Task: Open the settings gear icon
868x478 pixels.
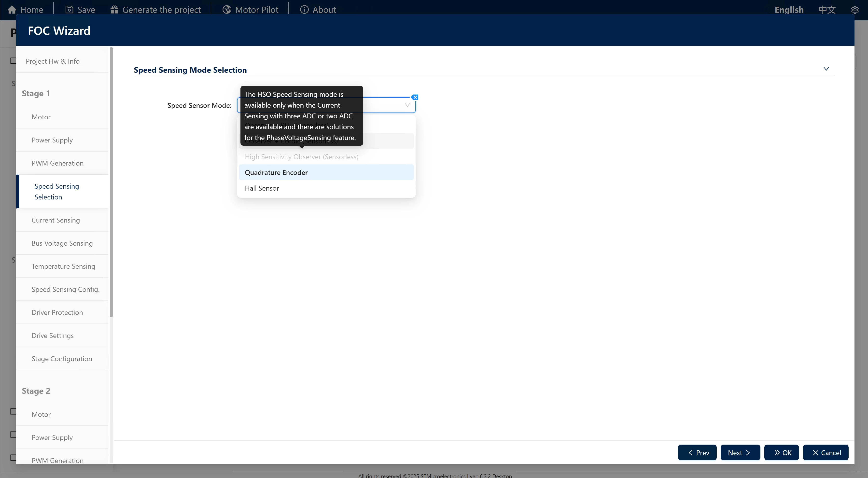Action: tap(855, 10)
